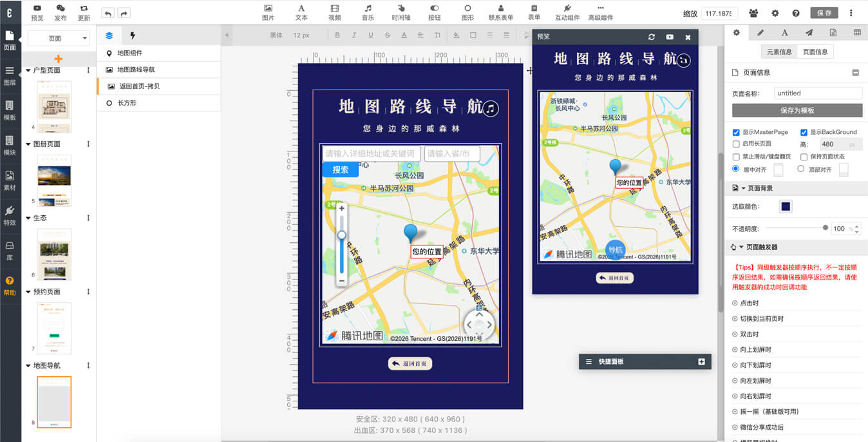This screenshot has width=868, height=442.
Task: Collapse the 图册页面 group
Action: [x=28, y=144]
